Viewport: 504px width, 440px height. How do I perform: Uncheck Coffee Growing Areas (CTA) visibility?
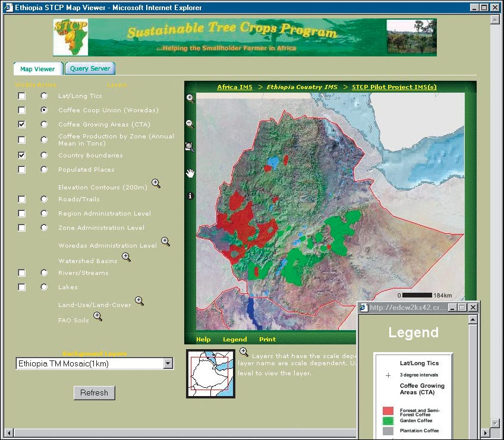tap(21, 124)
